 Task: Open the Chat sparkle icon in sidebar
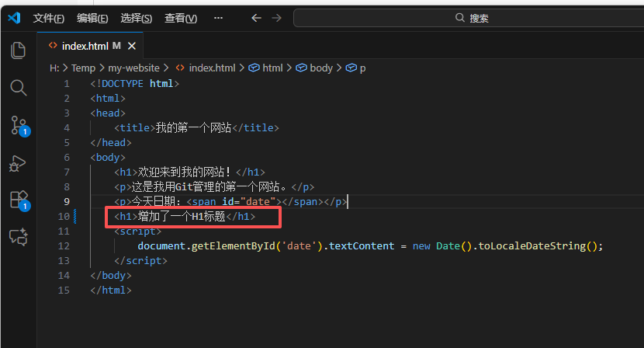tap(19, 237)
